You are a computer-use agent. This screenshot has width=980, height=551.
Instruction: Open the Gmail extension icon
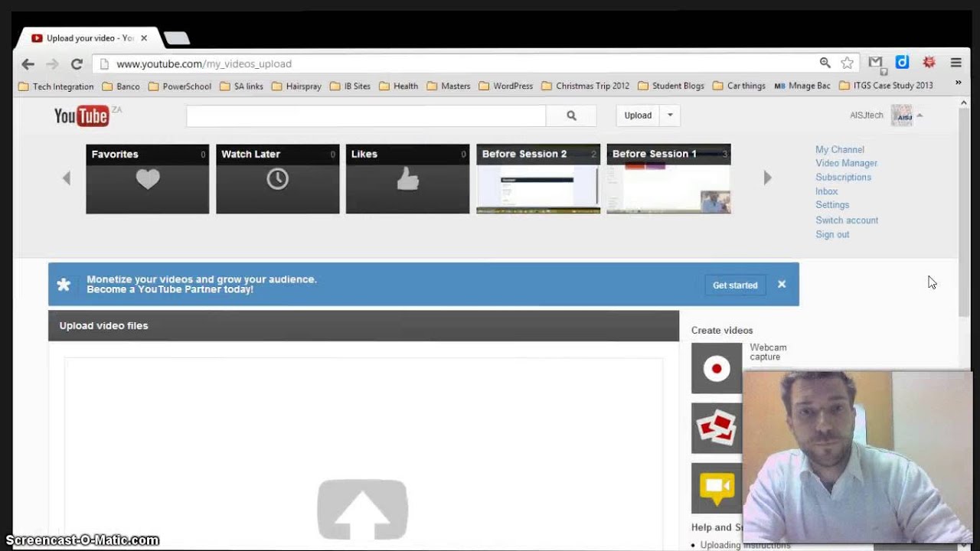click(x=876, y=64)
